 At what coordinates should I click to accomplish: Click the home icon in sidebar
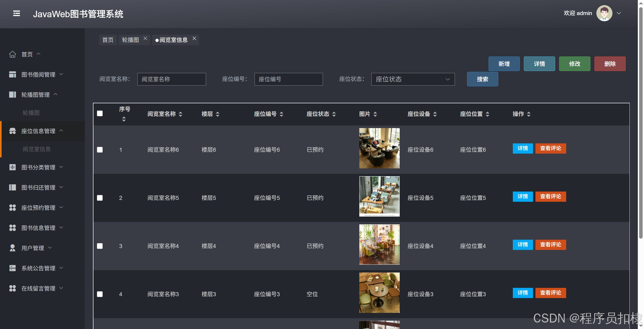(x=12, y=54)
